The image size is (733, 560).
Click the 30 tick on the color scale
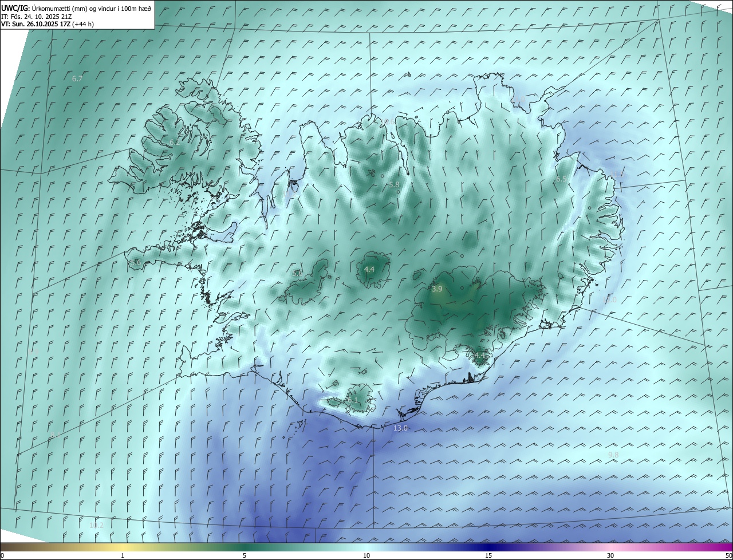pyautogui.click(x=610, y=555)
